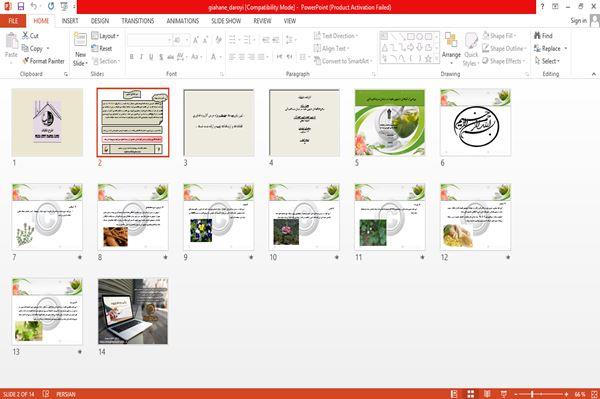Open the FILE tab
Screen dimensions: 600x399
[x=13, y=21]
